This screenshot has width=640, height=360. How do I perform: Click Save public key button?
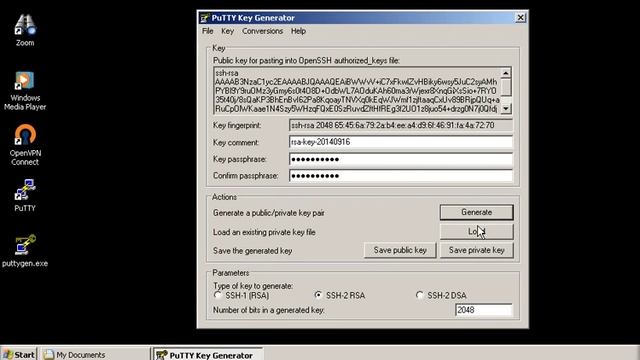pos(400,250)
